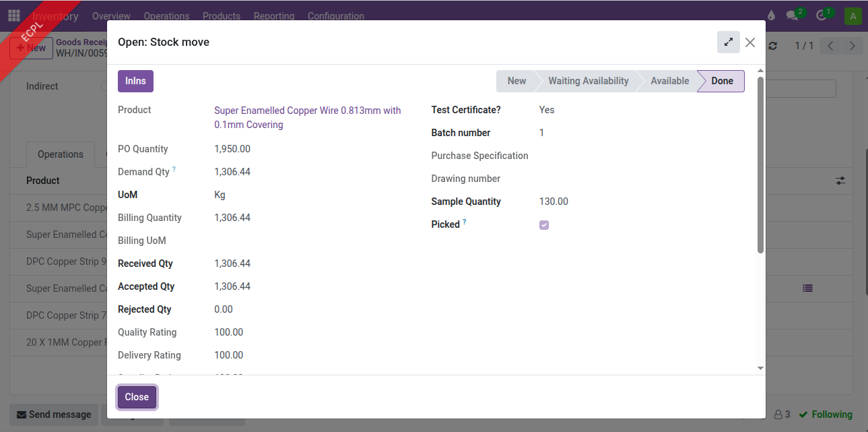Image resolution: width=868 pixels, height=432 pixels.
Task: Open the apps grid menu icon
Action: 14,16
